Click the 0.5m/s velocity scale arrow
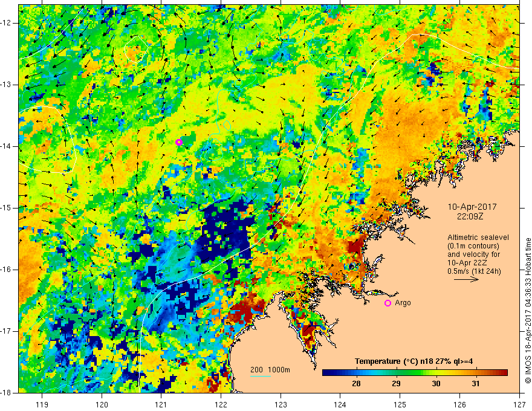532x411 pixels. [466, 280]
